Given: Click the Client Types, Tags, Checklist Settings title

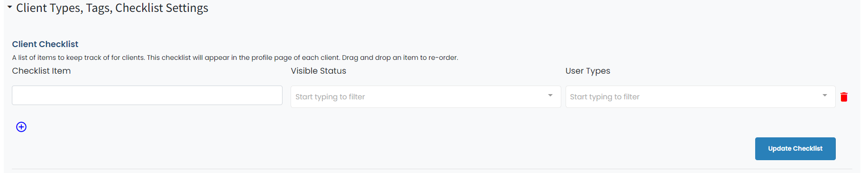Looking at the screenshot, I should [x=112, y=8].
